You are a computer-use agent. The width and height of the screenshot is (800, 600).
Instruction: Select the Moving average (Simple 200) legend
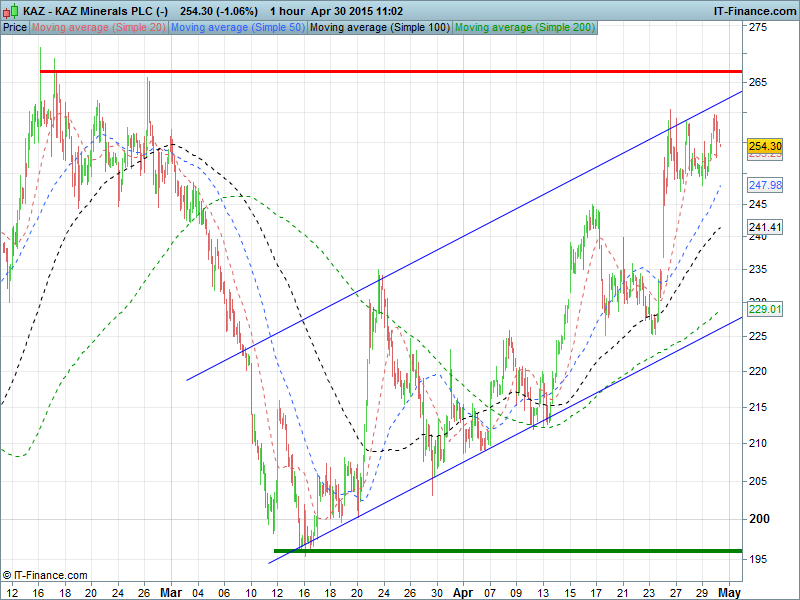coord(524,28)
